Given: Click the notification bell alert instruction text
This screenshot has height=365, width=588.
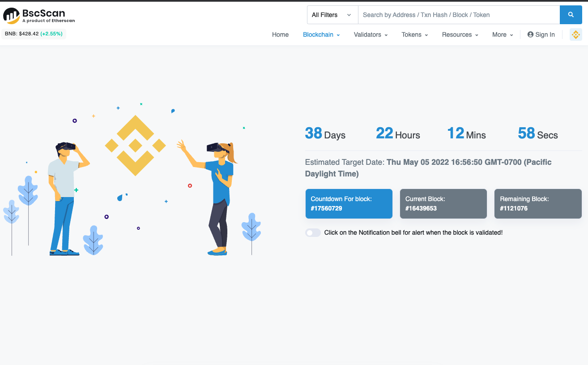Looking at the screenshot, I should coord(413,233).
